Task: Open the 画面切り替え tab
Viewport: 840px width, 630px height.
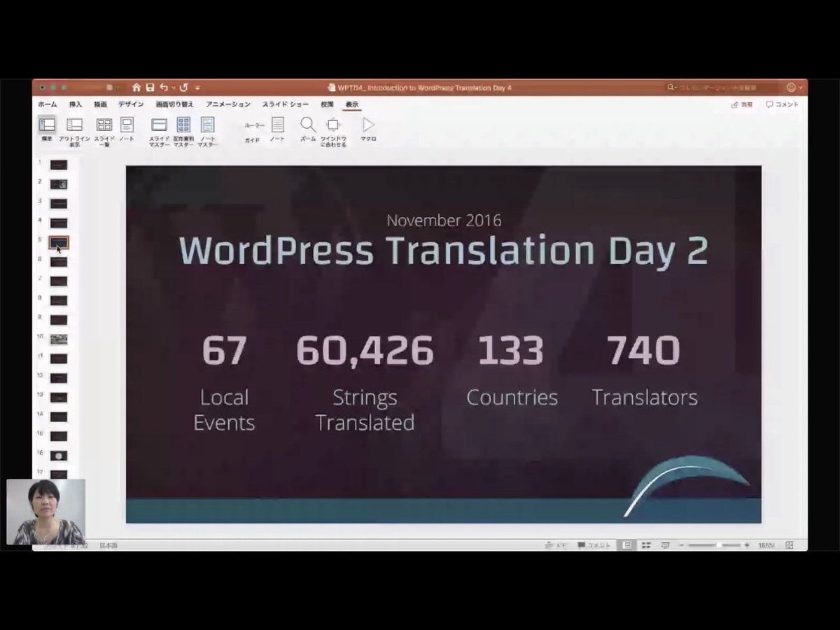Action: point(174,104)
